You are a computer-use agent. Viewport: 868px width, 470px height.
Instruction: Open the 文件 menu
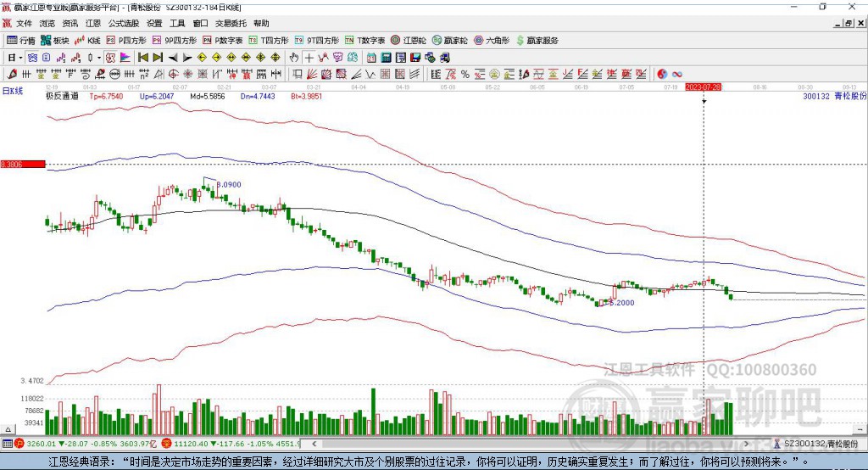[25, 23]
